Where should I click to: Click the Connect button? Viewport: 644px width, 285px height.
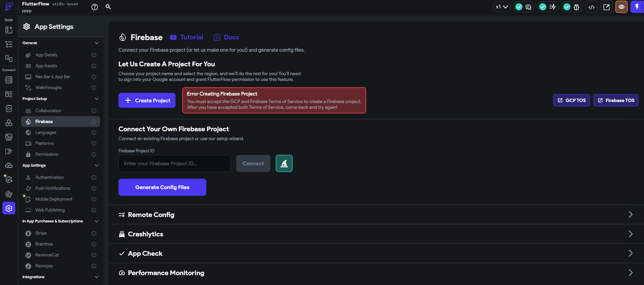tap(253, 164)
